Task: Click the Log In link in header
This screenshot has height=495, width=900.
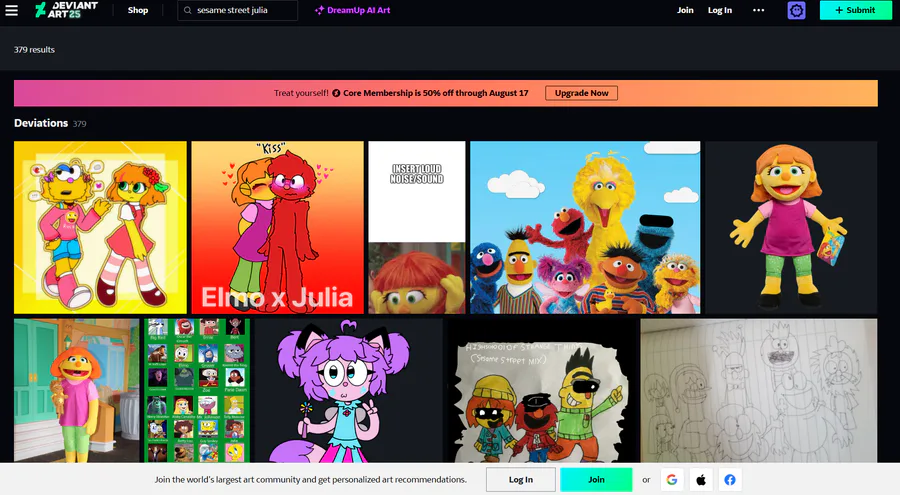Action: coord(720,10)
